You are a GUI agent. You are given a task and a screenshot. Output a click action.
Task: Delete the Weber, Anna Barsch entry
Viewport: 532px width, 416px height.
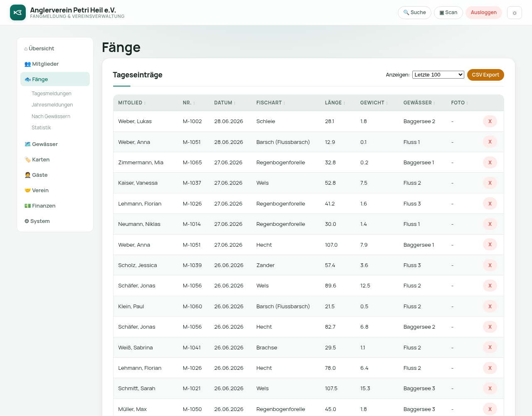pyautogui.click(x=490, y=142)
